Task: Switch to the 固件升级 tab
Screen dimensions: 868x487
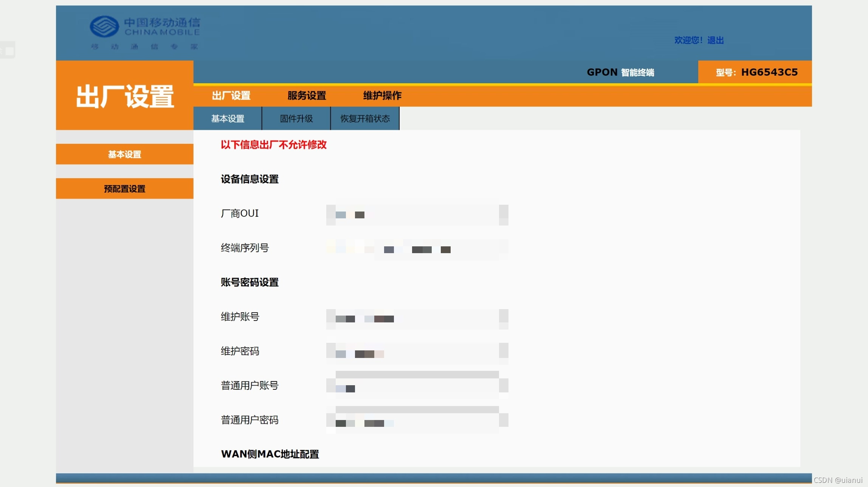Action: point(296,118)
